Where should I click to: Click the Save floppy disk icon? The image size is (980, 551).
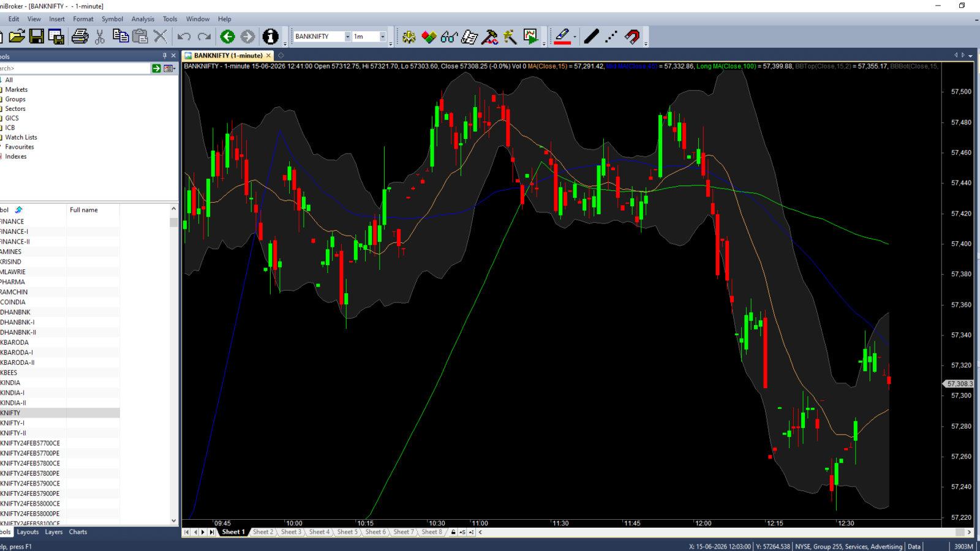[x=37, y=37]
